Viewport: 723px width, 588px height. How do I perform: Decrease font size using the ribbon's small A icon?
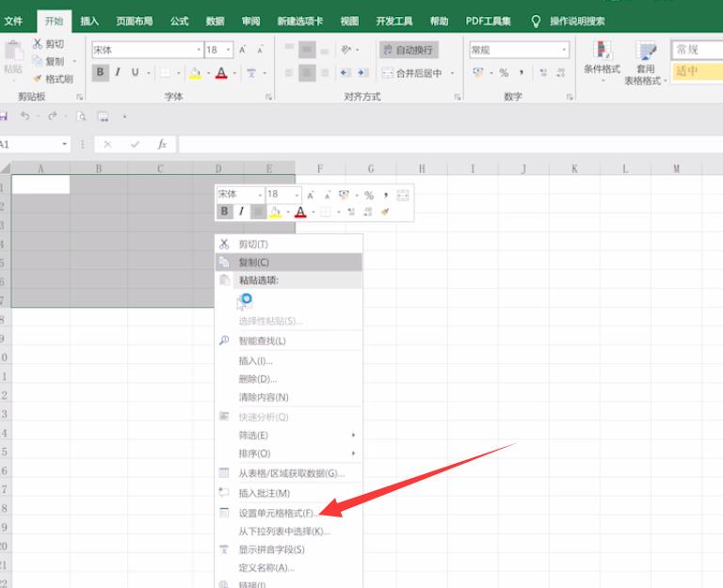coord(261,50)
